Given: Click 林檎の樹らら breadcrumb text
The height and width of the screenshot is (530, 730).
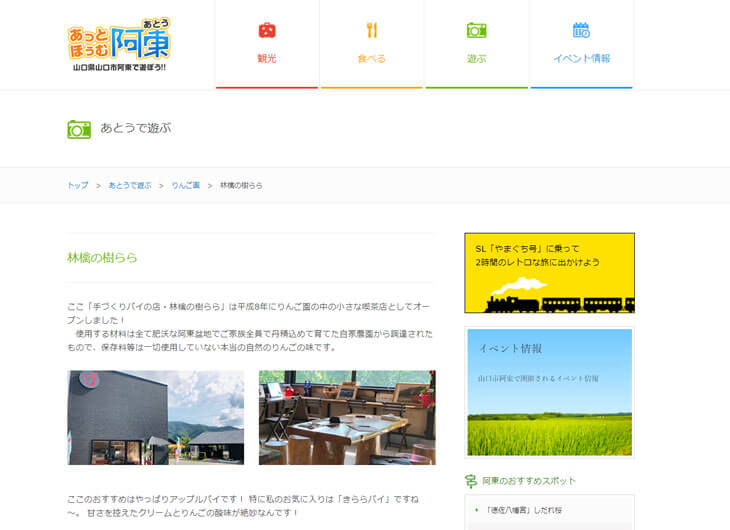Looking at the screenshot, I should click(241, 185).
